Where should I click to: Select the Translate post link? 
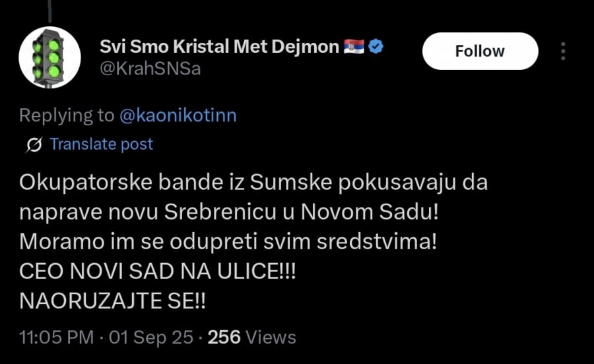pos(101,144)
